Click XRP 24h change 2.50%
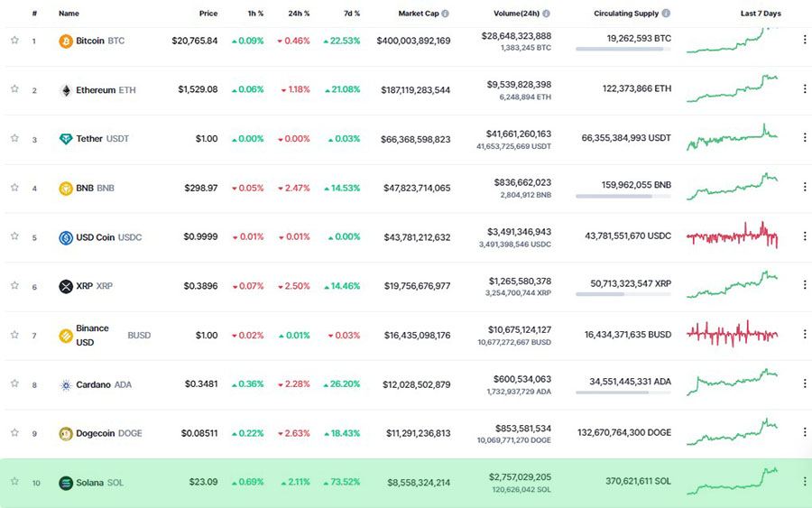The image size is (812, 508). tap(293, 286)
